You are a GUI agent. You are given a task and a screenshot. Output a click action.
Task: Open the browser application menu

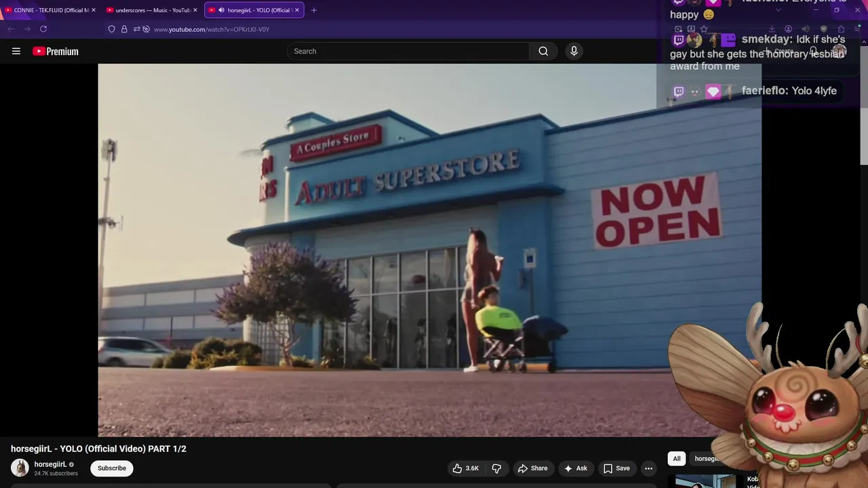tap(857, 29)
